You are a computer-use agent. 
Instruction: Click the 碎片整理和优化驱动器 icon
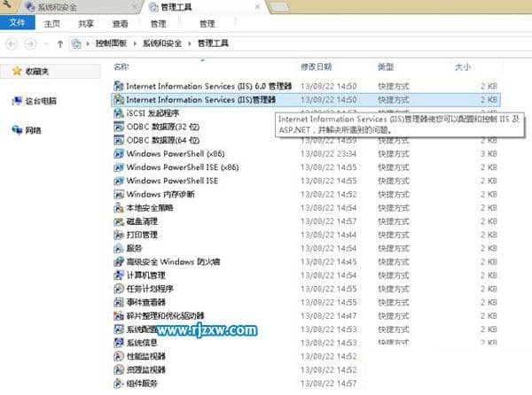click(119, 315)
